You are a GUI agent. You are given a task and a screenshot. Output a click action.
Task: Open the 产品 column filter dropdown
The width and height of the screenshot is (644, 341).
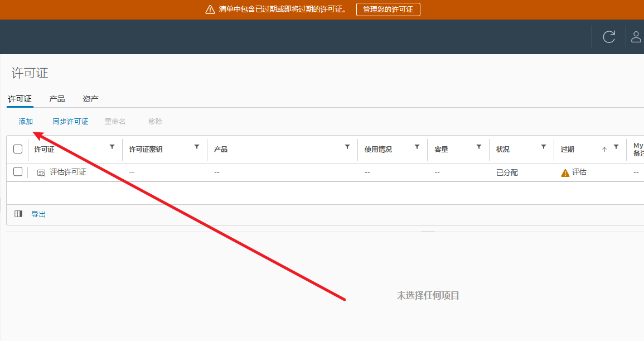347,147
